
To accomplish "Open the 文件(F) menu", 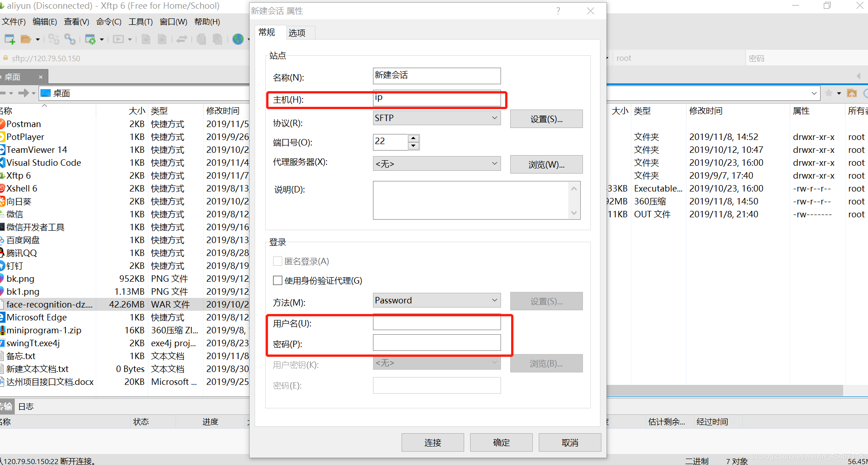I will pyautogui.click(x=14, y=22).
